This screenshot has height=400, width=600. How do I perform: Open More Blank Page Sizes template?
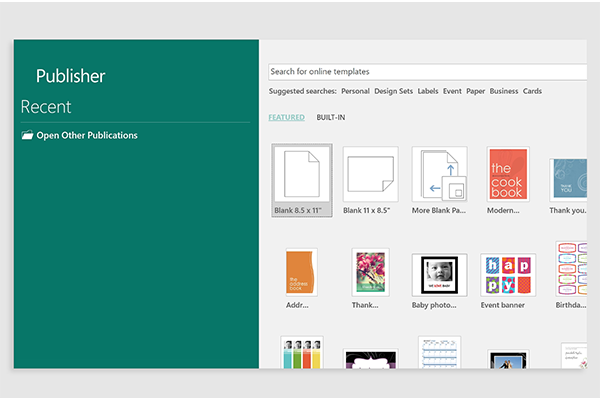tap(439, 180)
